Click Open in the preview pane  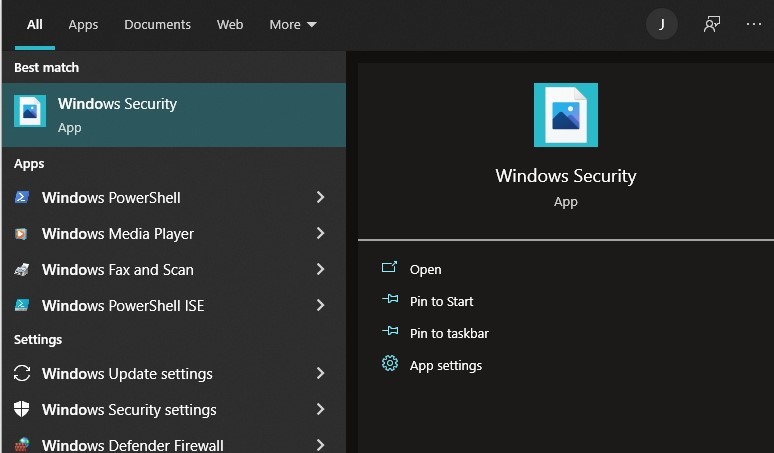coord(426,269)
